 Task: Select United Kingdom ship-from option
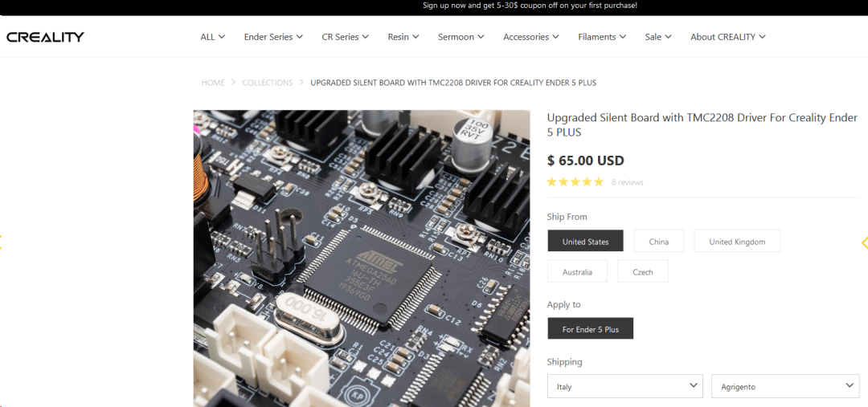[737, 241]
